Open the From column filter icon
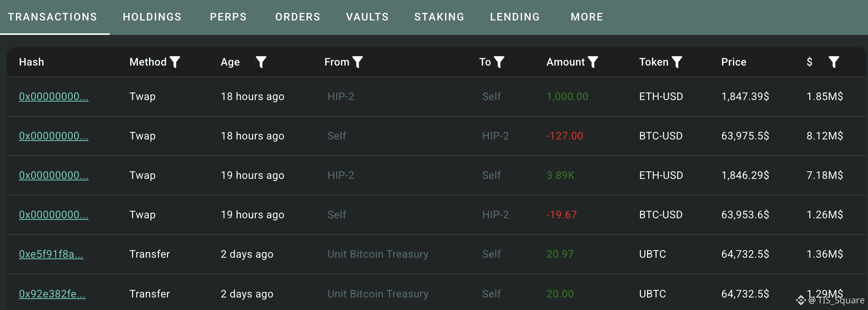The image size is (868, 310). point(358,62)
